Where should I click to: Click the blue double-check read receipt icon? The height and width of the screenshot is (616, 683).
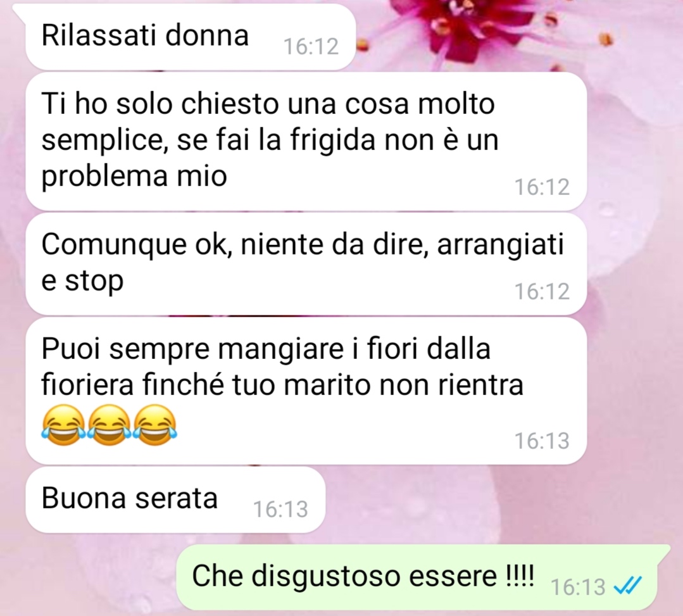(627, 586)
